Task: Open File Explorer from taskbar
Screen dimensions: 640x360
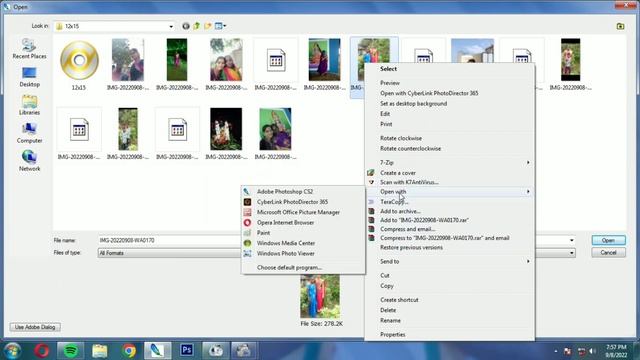Action: coord(100,351)
